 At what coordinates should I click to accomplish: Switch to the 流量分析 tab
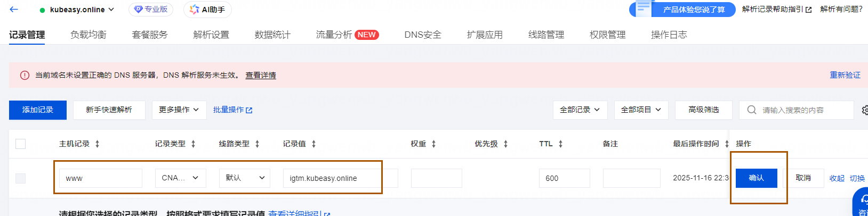(334, 35)
